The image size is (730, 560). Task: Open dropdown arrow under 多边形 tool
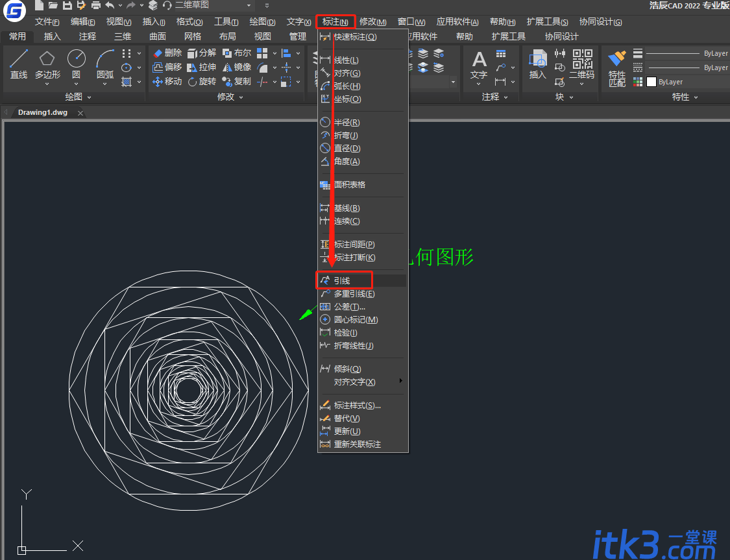click(x=47, y=84)
